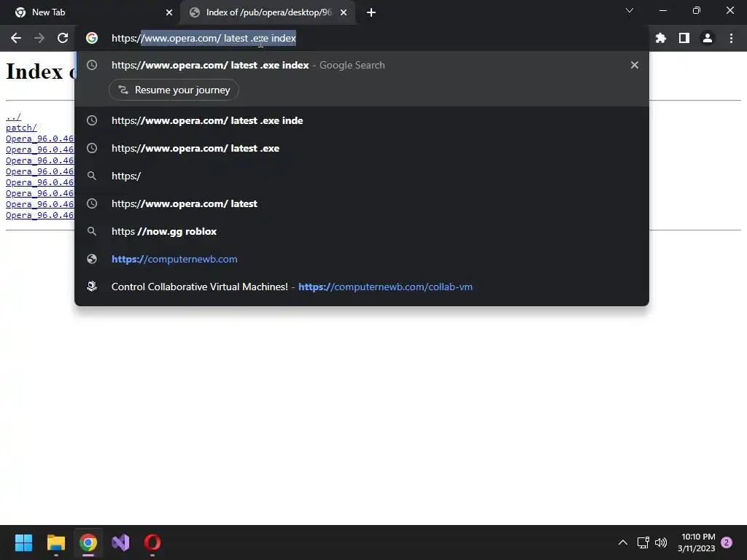Image resolution: width=747 pixels, height=560 pixels.
Task: Open the tab search chevron
Action: (630, 10)
